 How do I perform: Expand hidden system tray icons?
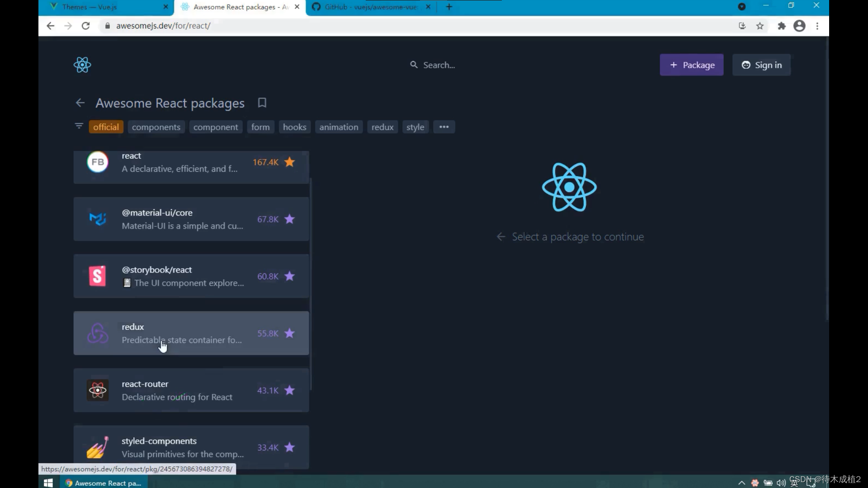click(x=741, y=483)
